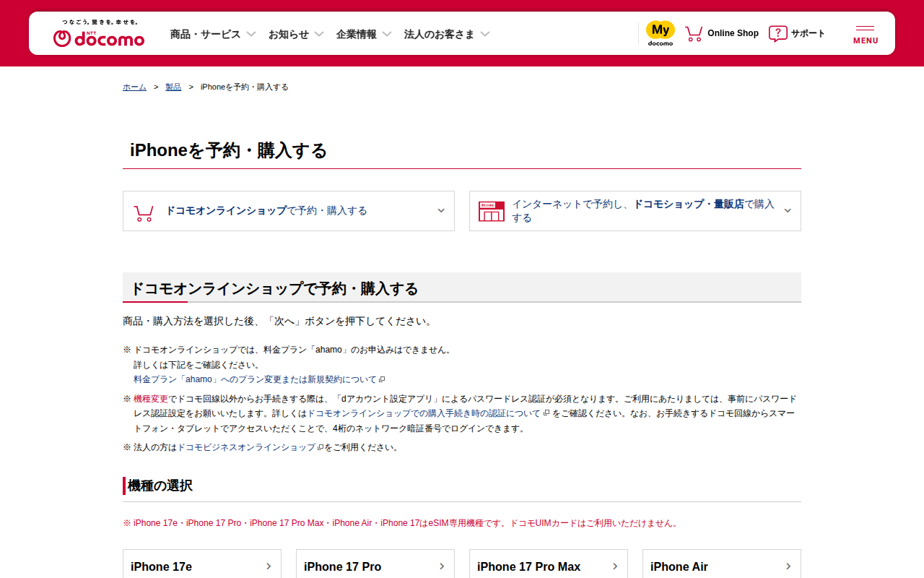Click the arrow on iPhone 17 Pro Max card
This screenshot has height=578, width=924.
coord(615,566)
